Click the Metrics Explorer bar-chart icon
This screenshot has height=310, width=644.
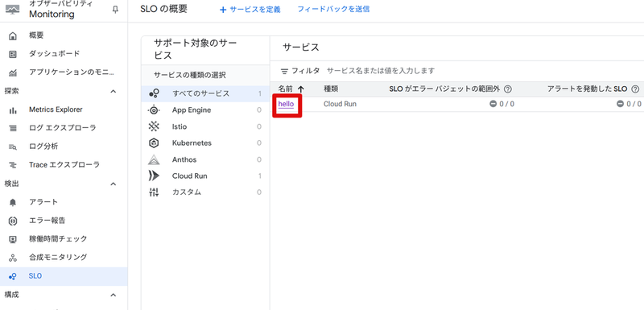13,110
